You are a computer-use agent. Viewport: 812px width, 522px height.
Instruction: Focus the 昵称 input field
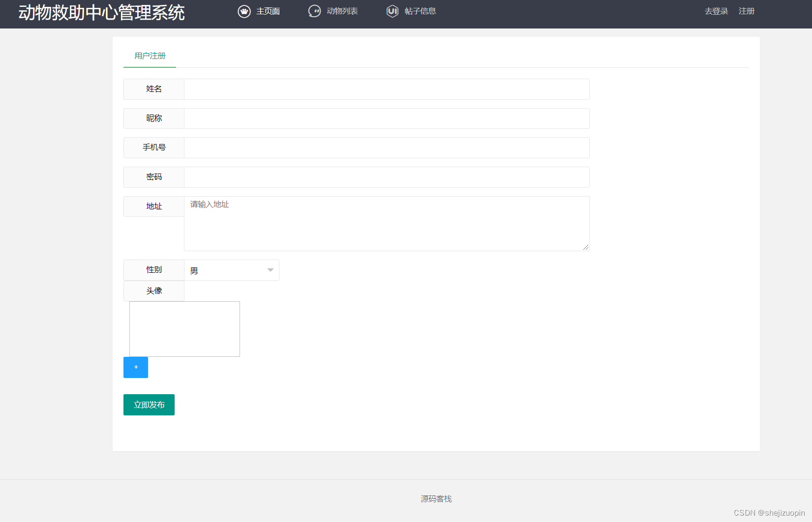(x=387, y=118)
